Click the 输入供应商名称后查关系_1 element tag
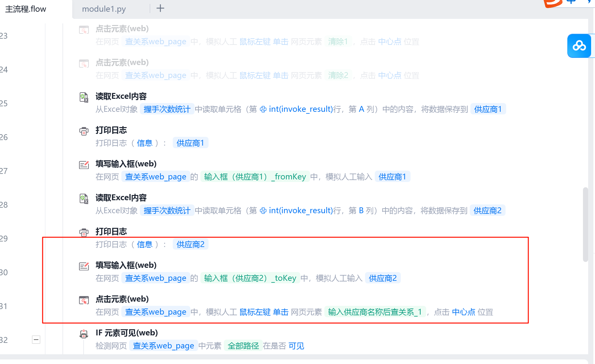The image size is (595, 364). (x=375, y=312)
